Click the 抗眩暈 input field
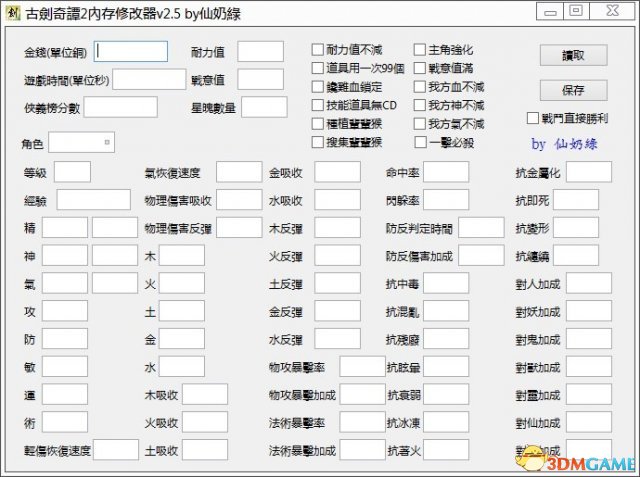Viewport: 640px width, 477px height. pyautogui.click(x=446, y=366)
